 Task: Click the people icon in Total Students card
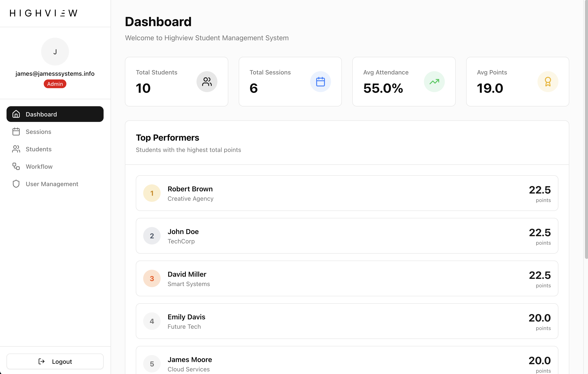click(x=207, y=82)
